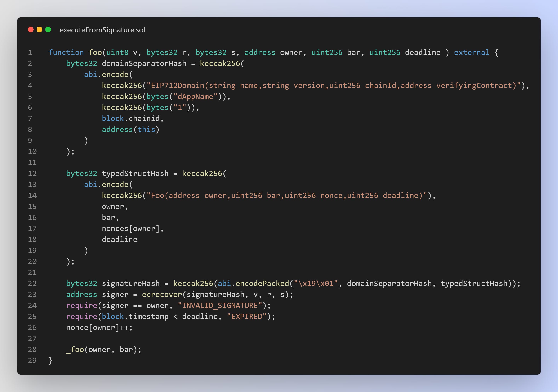Click the green maximize circle
558x392 pixels.
[x=48, y=30]
